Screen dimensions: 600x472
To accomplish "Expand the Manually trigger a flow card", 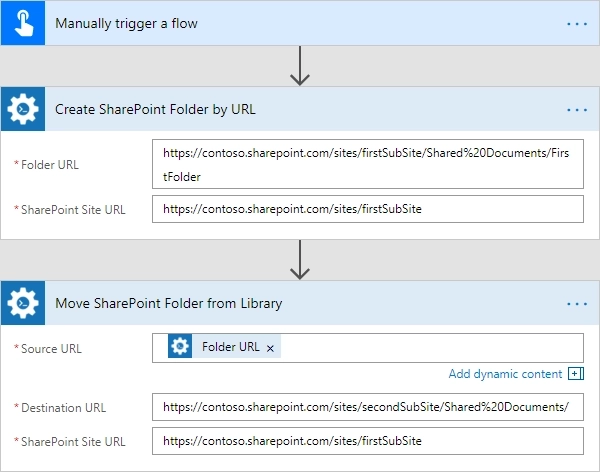I will [300, 23].
